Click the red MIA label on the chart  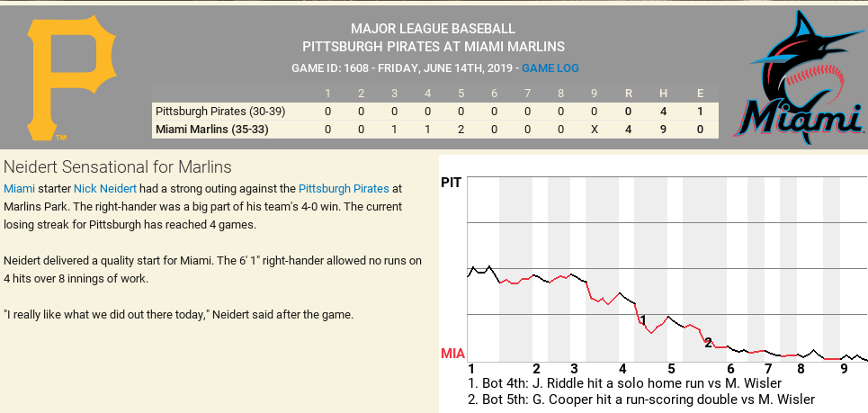click(453, 354)
